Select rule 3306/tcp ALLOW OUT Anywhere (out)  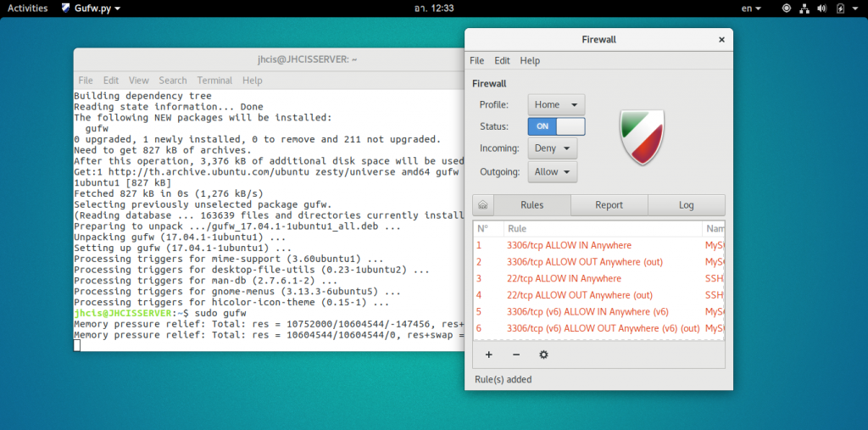click(x=599, y=261)
